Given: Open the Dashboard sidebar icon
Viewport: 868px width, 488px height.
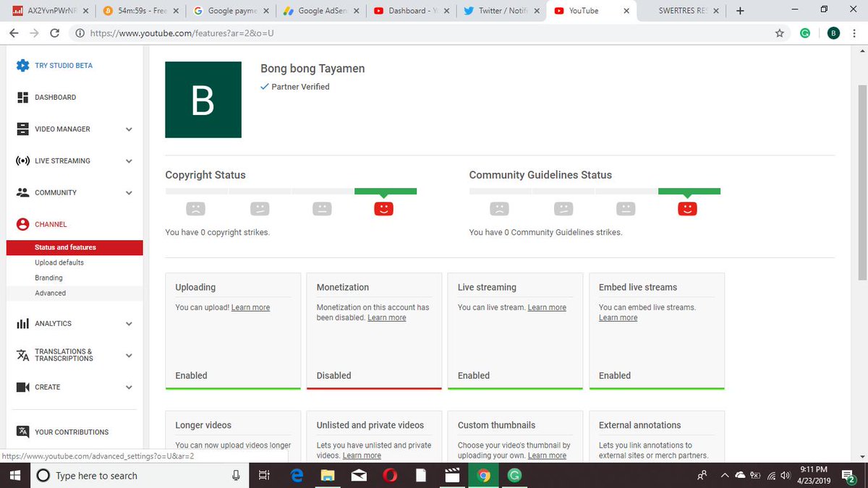Looking at the screenshot, I should click(22, 97).
